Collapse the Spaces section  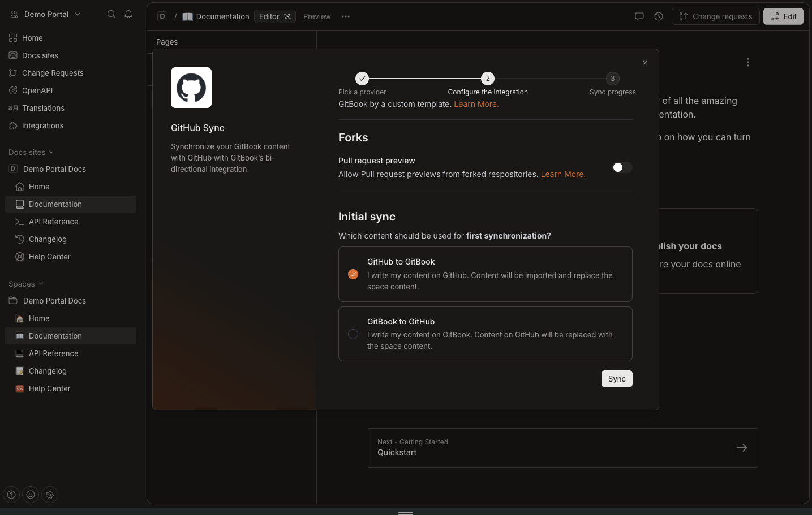tap(26, 284)
